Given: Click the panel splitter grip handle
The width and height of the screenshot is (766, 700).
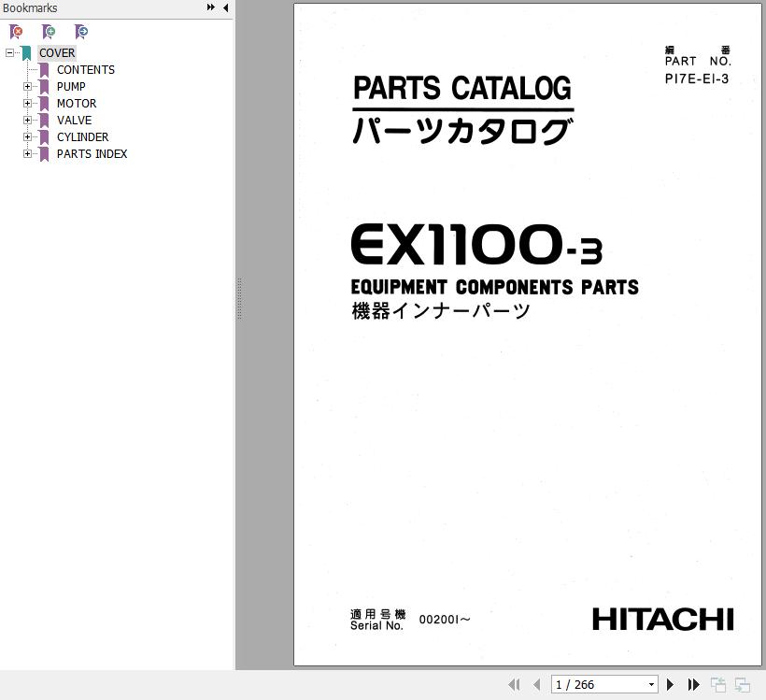Looking at the screenshot, I should click(239, 299).
